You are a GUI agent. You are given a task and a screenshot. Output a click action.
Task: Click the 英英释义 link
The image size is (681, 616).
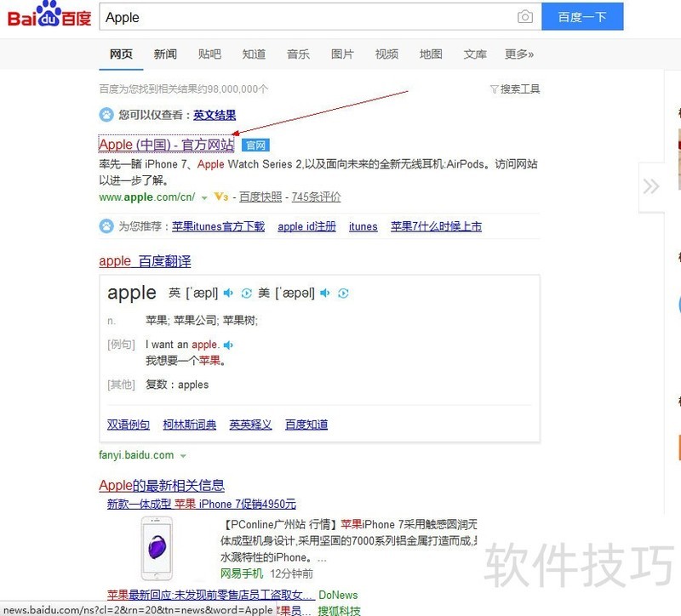point(250,425)
